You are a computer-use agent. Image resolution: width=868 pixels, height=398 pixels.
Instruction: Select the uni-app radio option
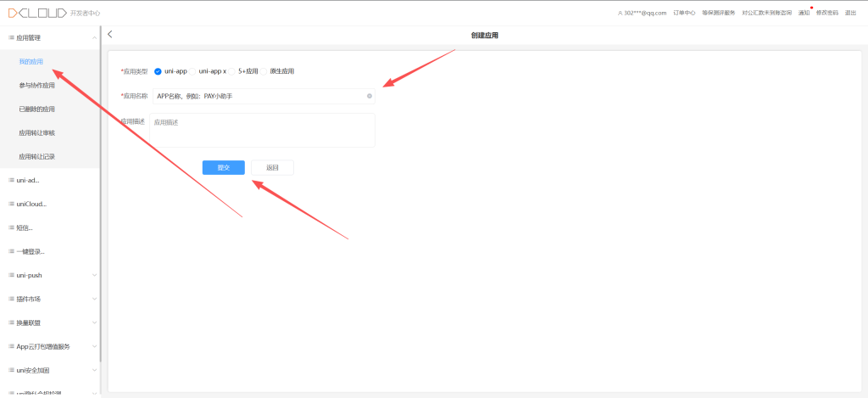point(158,71)
